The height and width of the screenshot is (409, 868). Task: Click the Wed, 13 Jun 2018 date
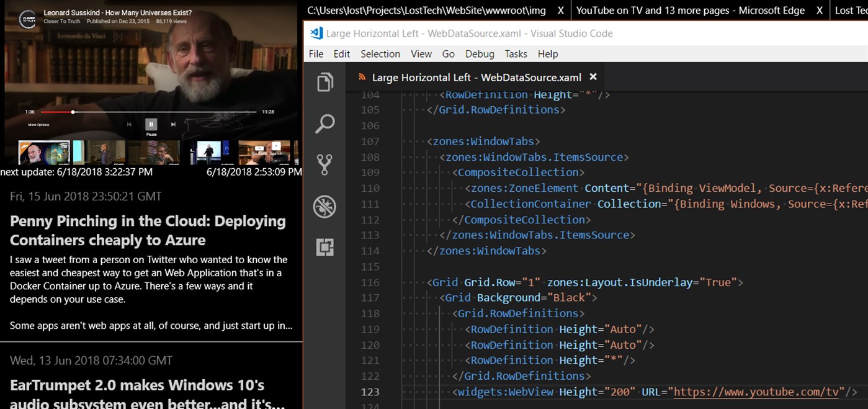click(91, 360)
